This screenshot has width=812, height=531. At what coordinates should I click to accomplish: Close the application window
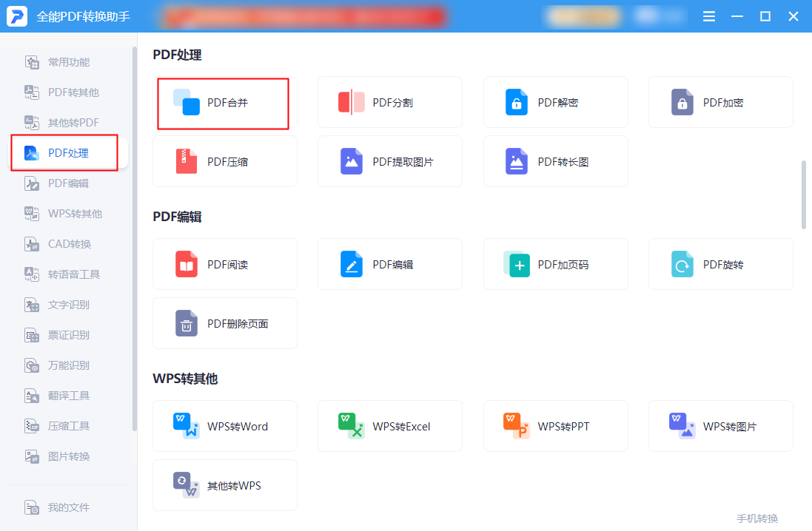click(x=793, y=16)
